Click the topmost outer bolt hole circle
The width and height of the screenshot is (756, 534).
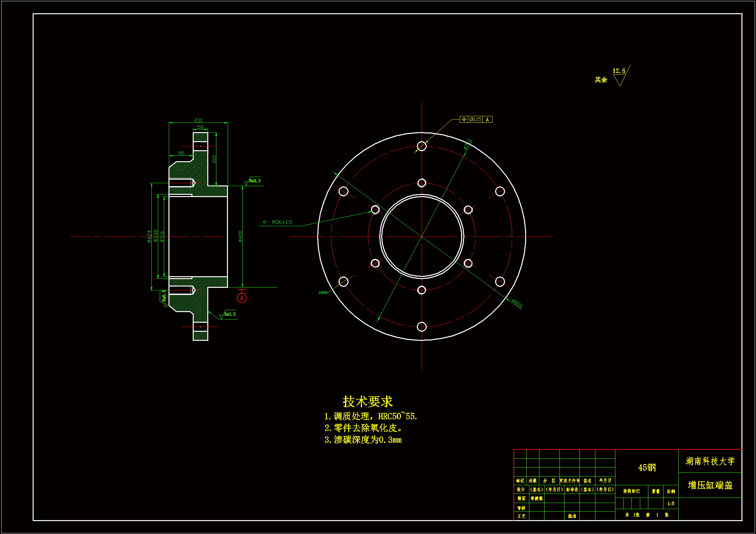[421, 146]
